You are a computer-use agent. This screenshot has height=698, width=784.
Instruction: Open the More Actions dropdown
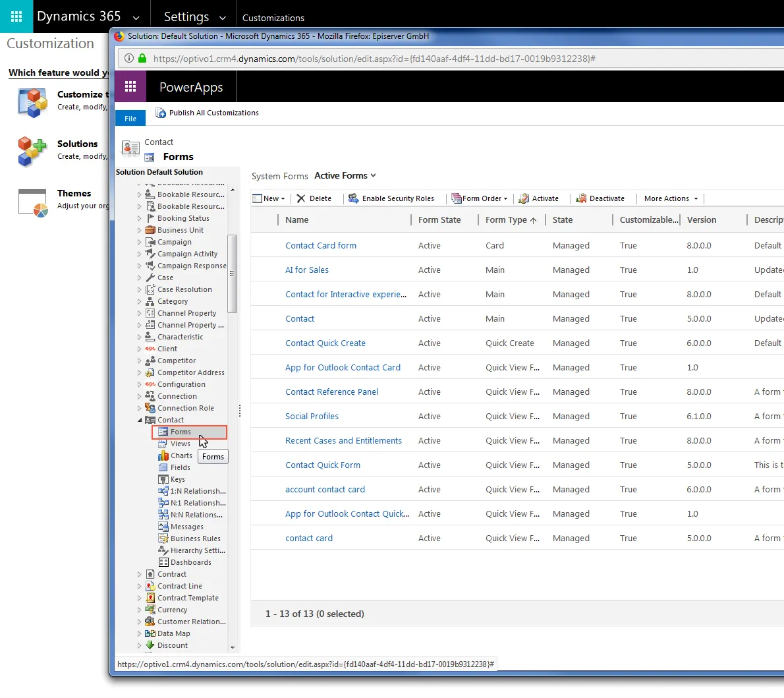671,198
